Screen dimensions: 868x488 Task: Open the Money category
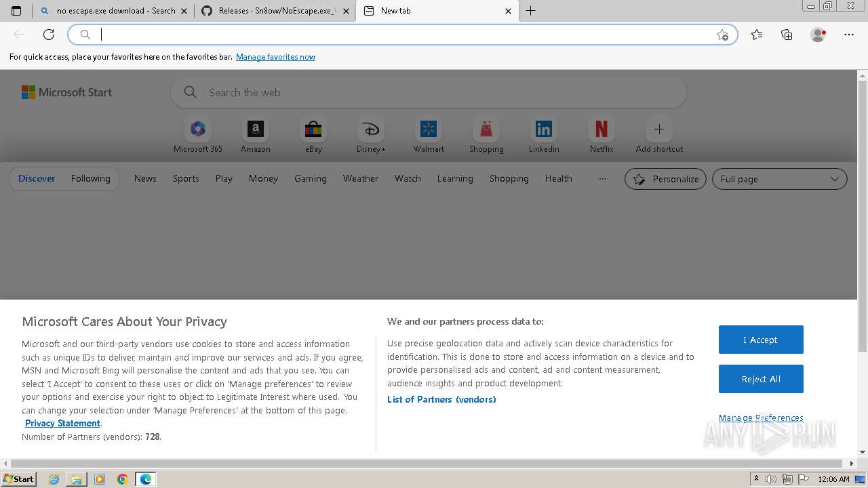pyautogui.click(x=263, y=178)
